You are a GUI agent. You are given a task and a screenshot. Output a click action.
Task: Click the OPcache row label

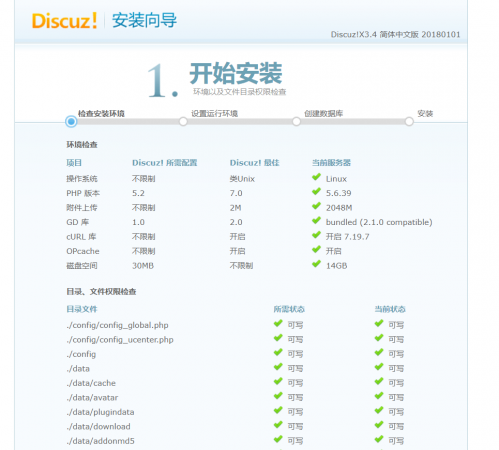(83, 251)
